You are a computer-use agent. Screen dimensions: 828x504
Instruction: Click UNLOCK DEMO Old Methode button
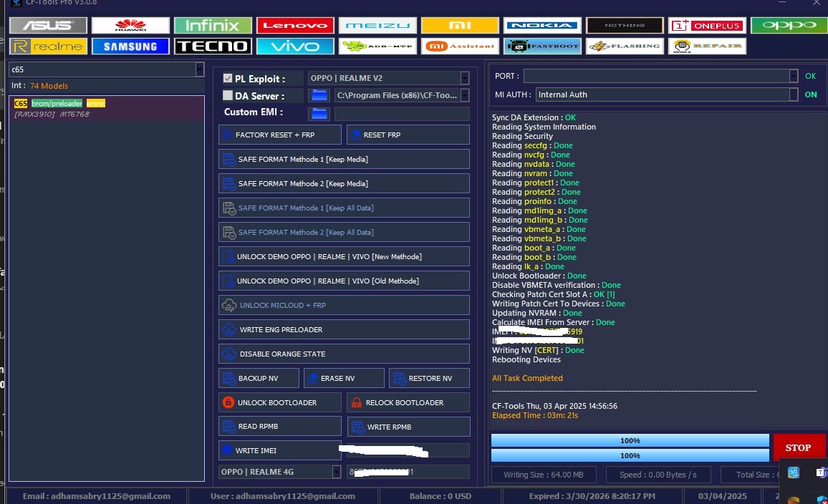344,281
